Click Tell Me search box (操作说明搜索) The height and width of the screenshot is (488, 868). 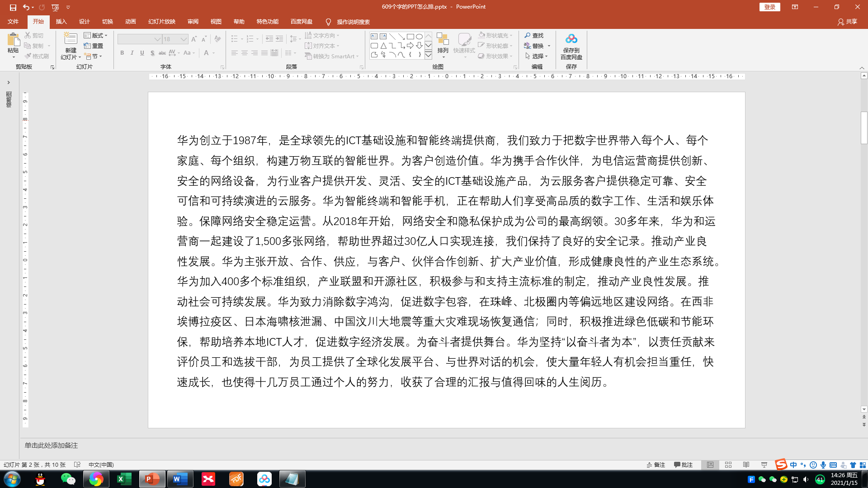[347, 22]
